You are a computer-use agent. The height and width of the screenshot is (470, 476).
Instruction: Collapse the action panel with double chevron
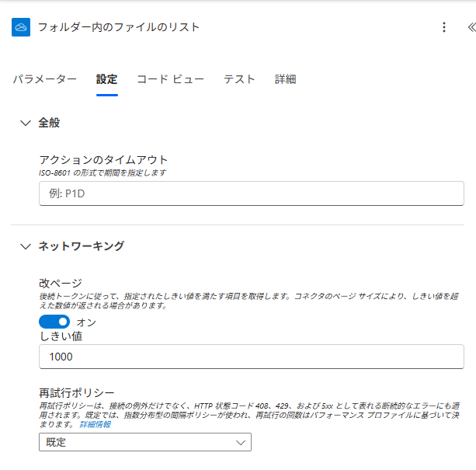point(471,27)
